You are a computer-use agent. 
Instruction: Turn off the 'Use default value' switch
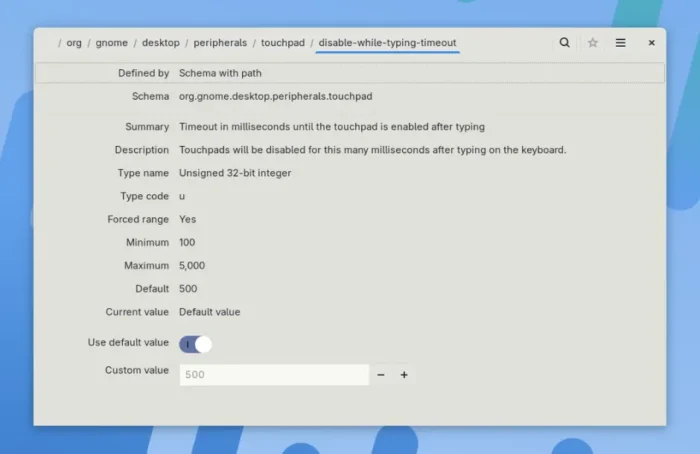coord(195,344)
